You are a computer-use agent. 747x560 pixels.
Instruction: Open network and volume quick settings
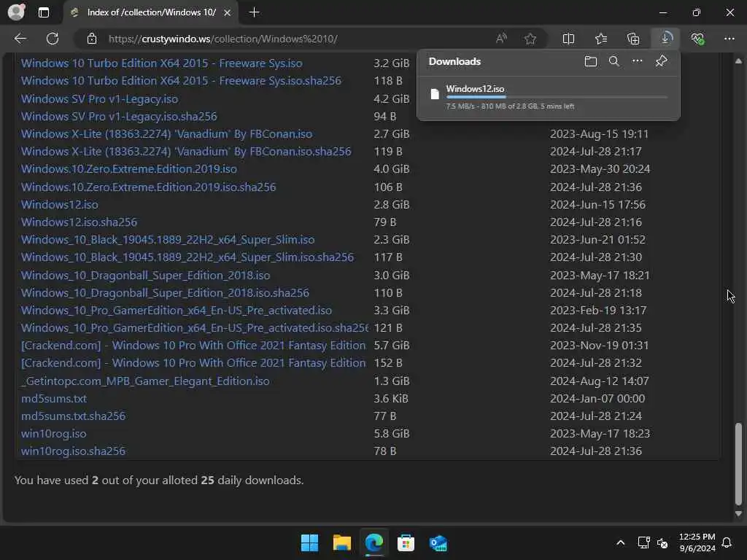click(x=653, y=542)
